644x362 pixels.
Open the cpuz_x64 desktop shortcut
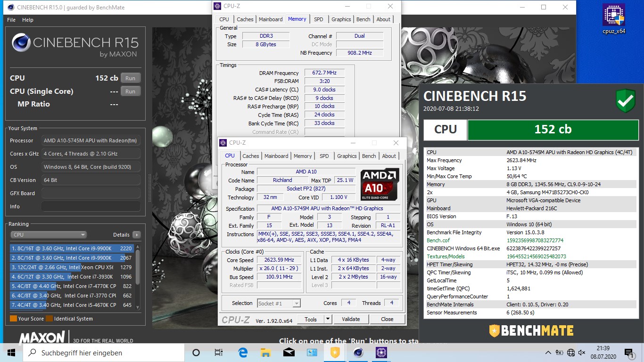(614, 19)
